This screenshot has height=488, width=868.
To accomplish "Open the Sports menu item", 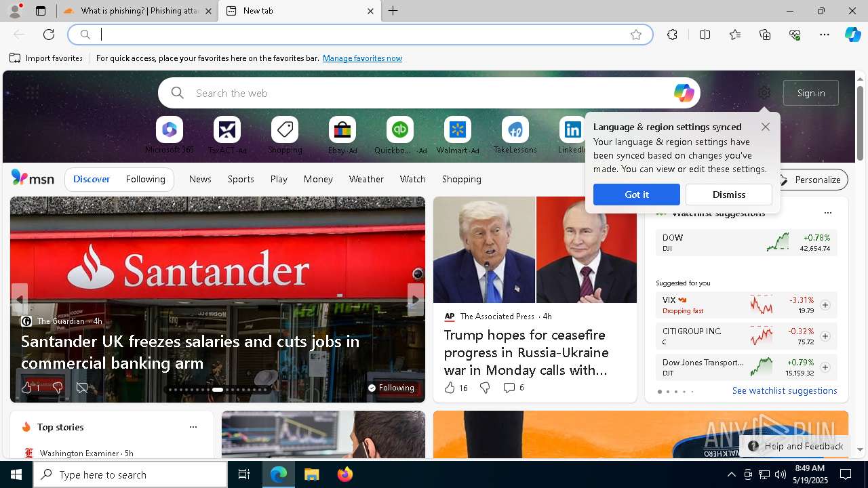I will pos(241,179).
